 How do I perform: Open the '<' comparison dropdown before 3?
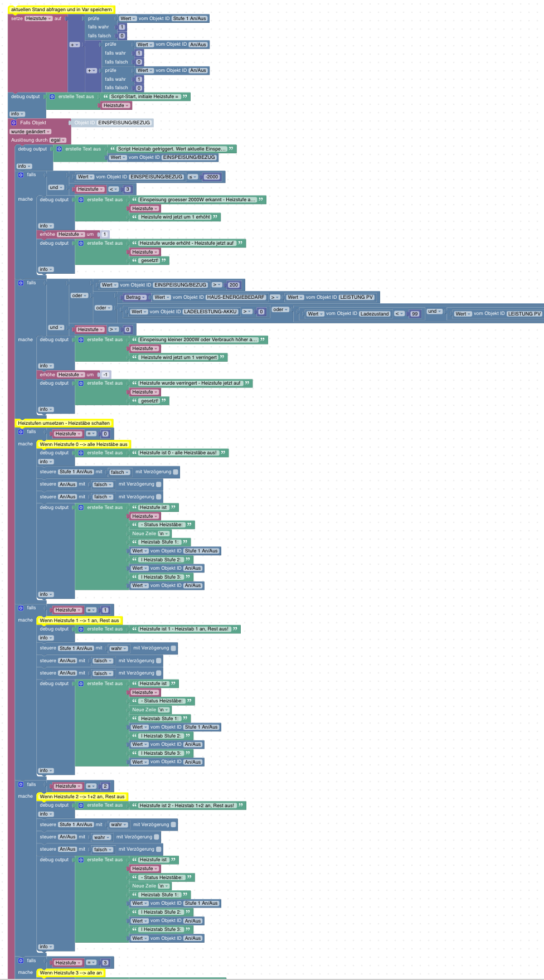(x=114, y=189)
